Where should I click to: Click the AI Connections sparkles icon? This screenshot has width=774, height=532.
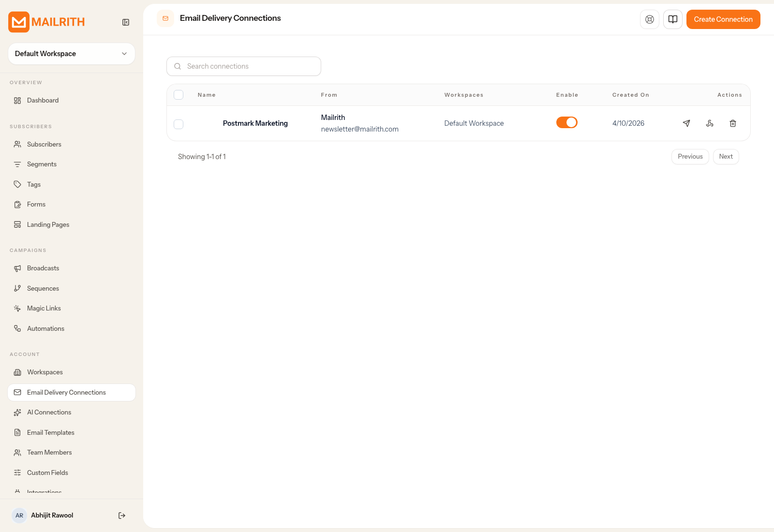point(17,413)
